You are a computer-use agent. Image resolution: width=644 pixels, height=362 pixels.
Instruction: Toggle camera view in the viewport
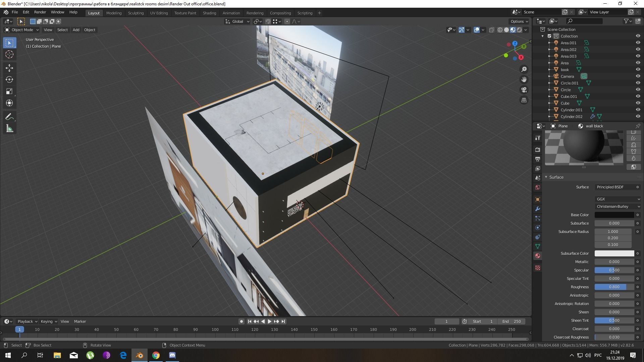[x=524, y=90]
